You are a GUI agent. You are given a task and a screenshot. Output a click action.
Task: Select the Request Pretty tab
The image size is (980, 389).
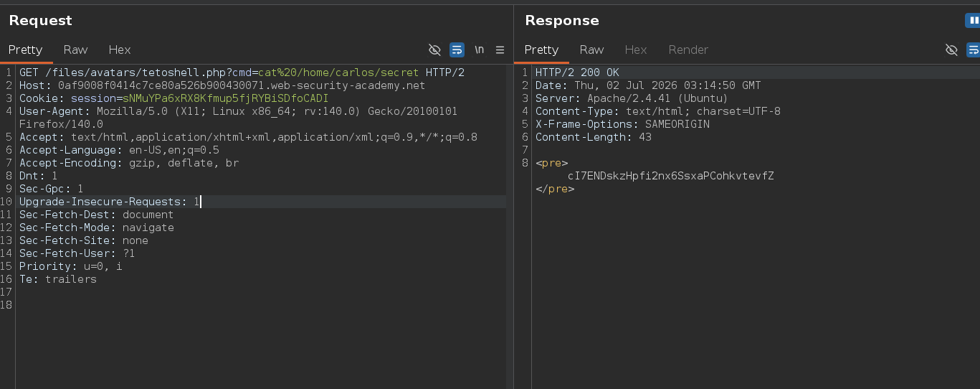point(26,50)
